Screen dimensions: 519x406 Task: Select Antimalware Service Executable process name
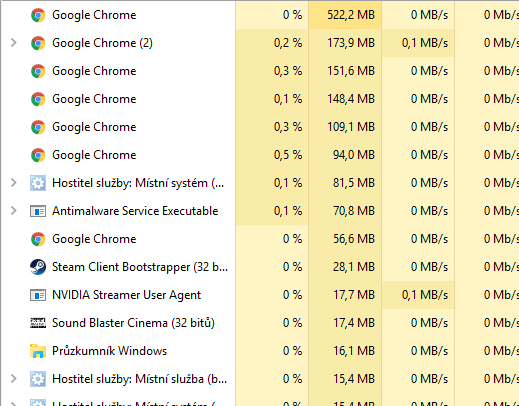(135, 211)
